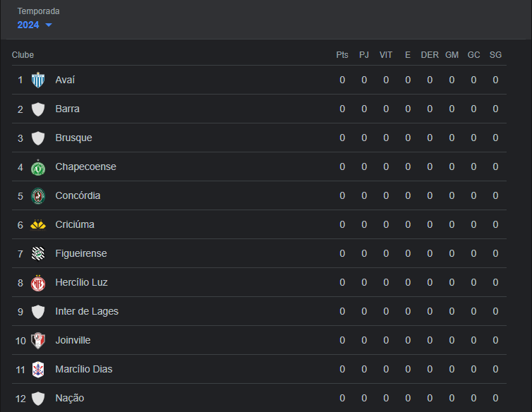Viewport: 532px width, 412px height.
Task: Open the Brusque team link
Action: [x=73, y=138]
